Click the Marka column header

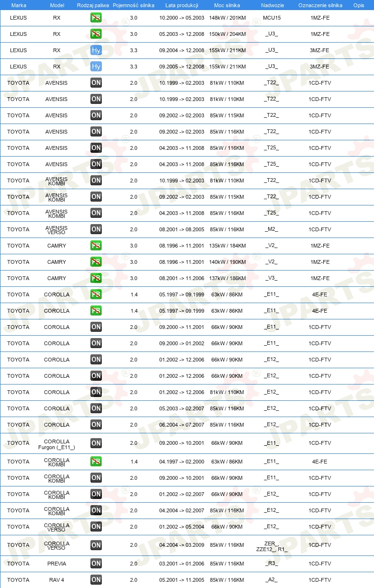click(19, 5)
